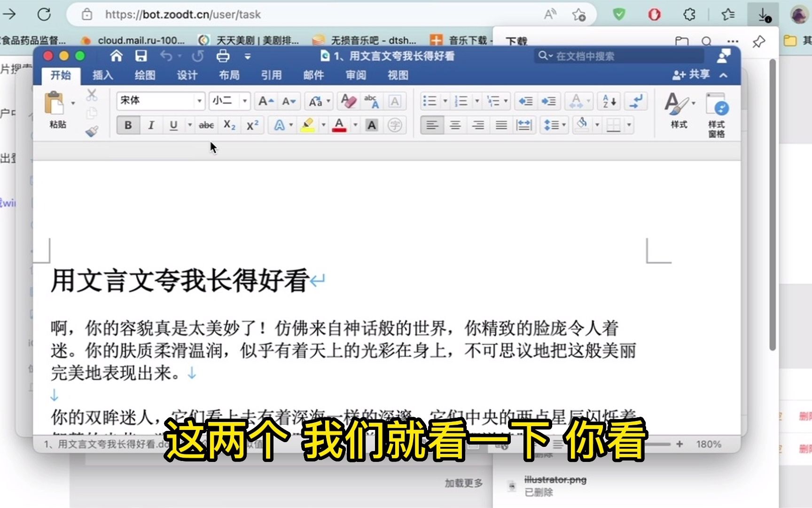Apply strikethrough formatting

click(206, 125)
